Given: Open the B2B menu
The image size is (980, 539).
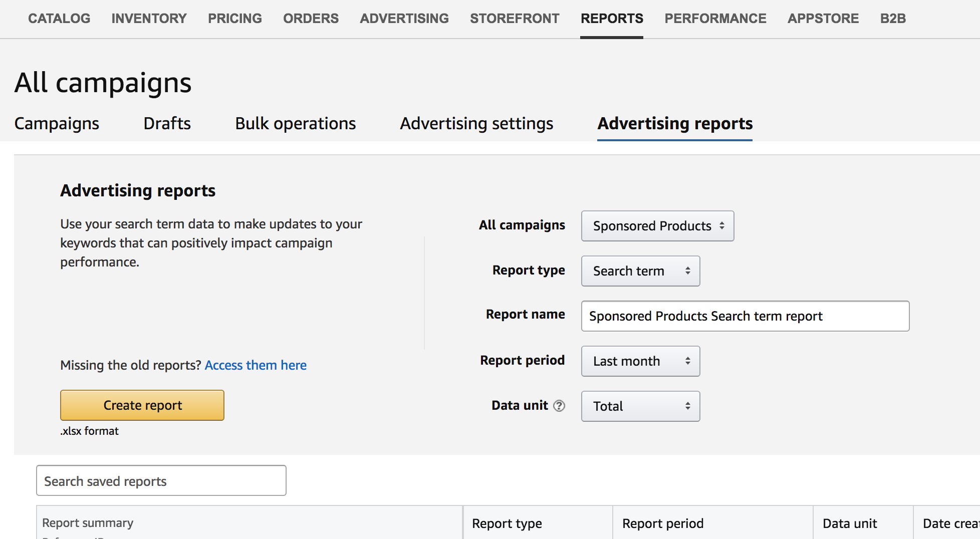Looking at the screenshot, I should tap(893, 19).
